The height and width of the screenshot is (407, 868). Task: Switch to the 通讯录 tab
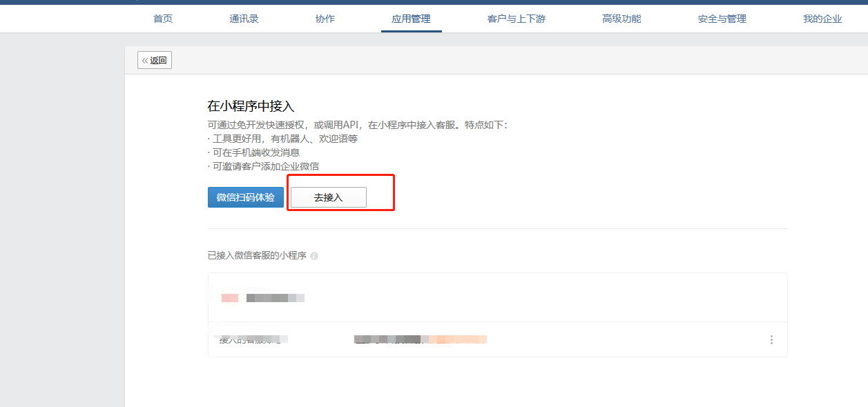pyautogui.click(x=244, y=19)
